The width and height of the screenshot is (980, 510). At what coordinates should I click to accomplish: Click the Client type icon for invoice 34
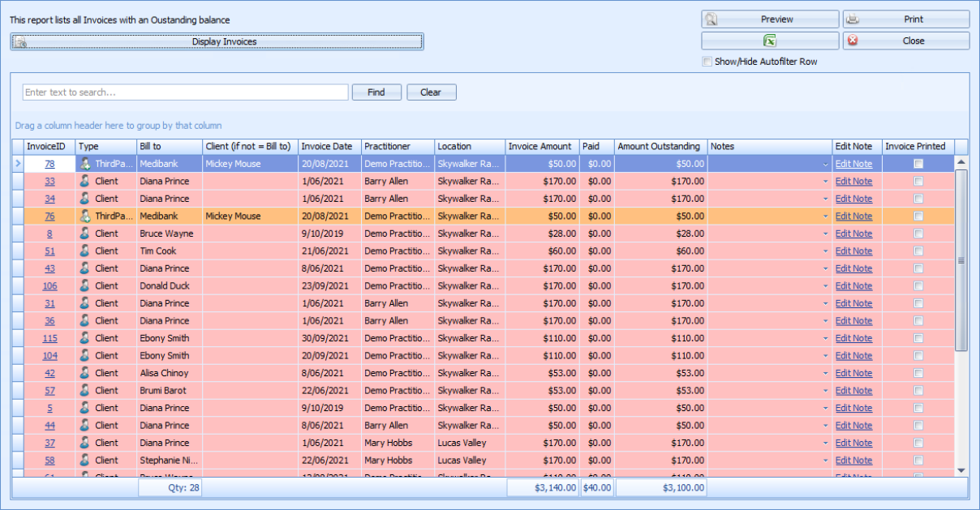pos(84,199)
